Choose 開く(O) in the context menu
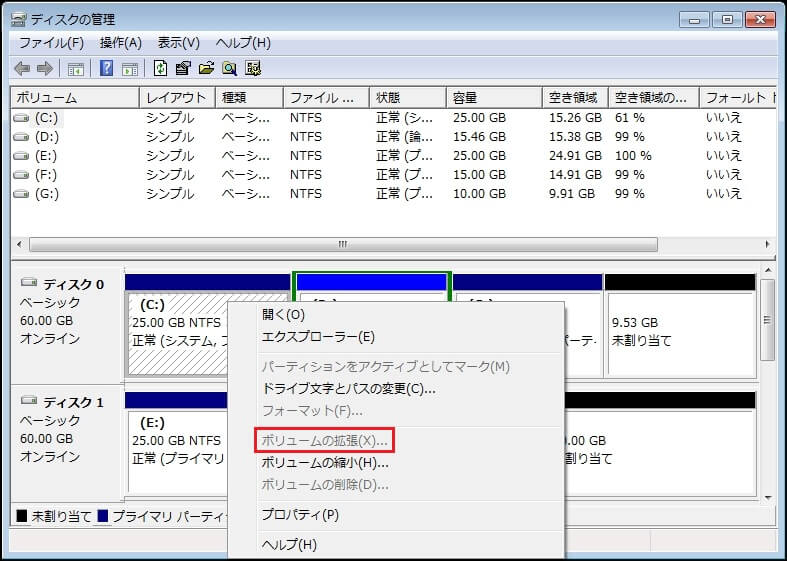This screenshot has width=787, height=561. coord(283,315)
